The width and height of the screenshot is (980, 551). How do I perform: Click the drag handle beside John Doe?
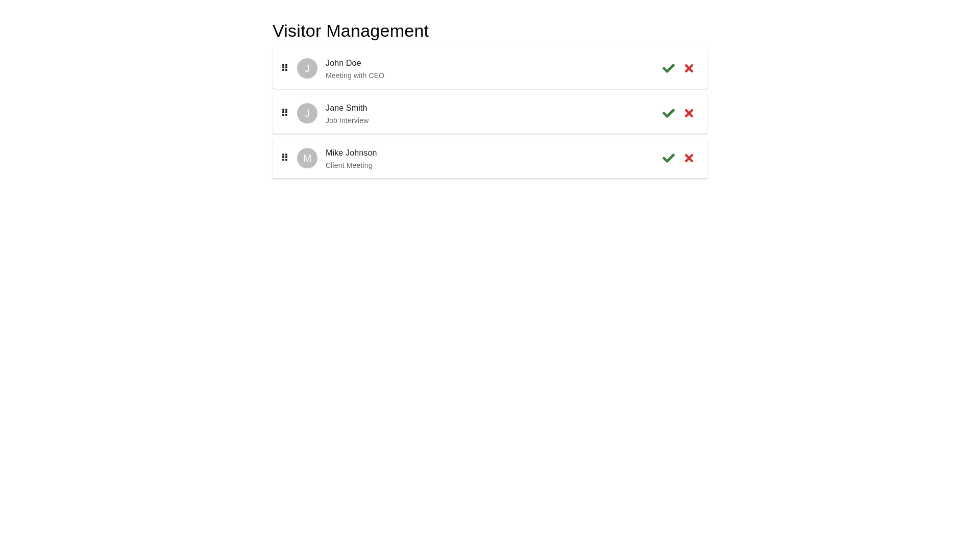pyautogui.click(x=285, y=67)
